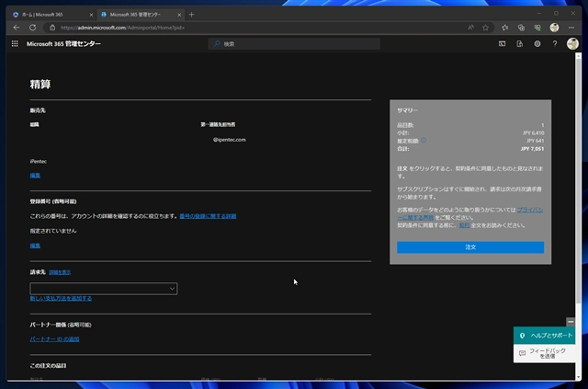Viewport: 588px width, 389px height.
Task: Click 新しい支払方法を追加する link
Action: 61,298
